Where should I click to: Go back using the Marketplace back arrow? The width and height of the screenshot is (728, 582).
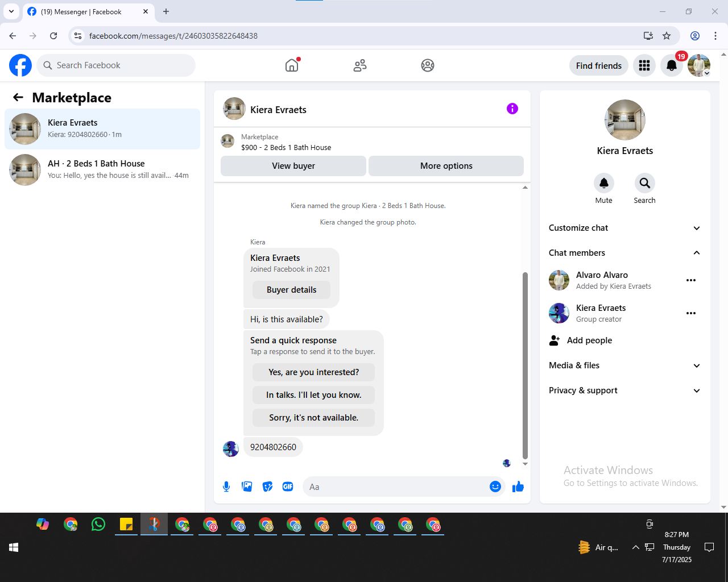pos(18,97)
